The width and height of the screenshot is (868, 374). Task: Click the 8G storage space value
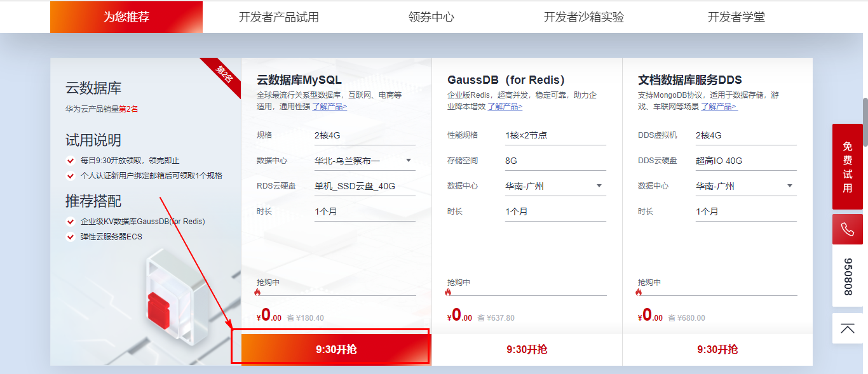(x=511, y=161)
